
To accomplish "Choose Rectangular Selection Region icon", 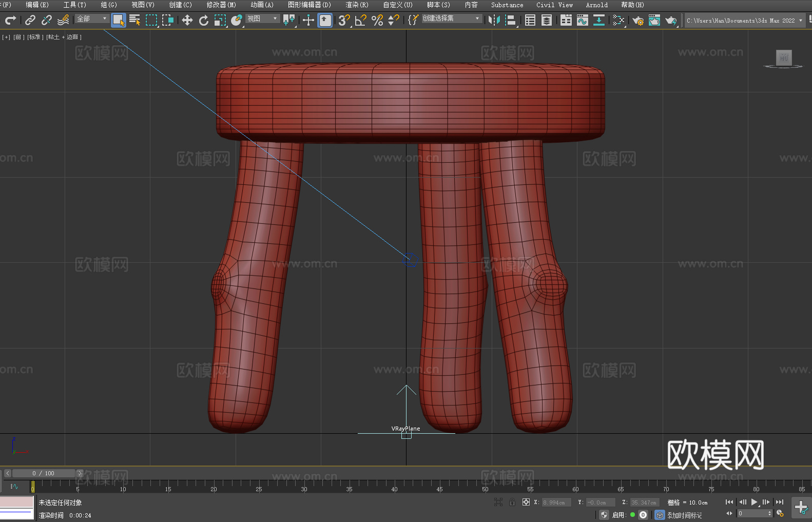I will 151,20.
